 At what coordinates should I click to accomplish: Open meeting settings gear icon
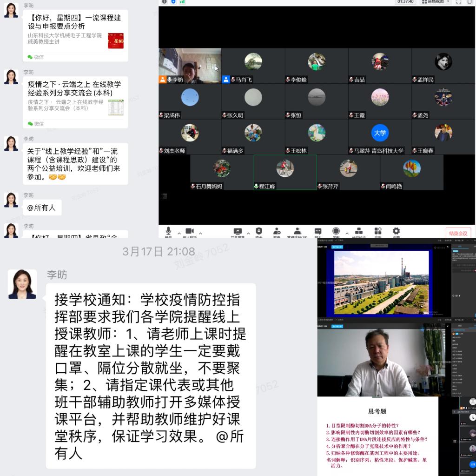coord(396,231)
